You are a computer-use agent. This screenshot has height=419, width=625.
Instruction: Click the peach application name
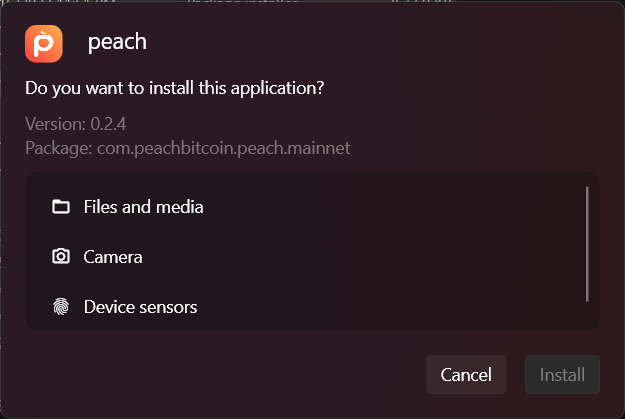point(117,42)
